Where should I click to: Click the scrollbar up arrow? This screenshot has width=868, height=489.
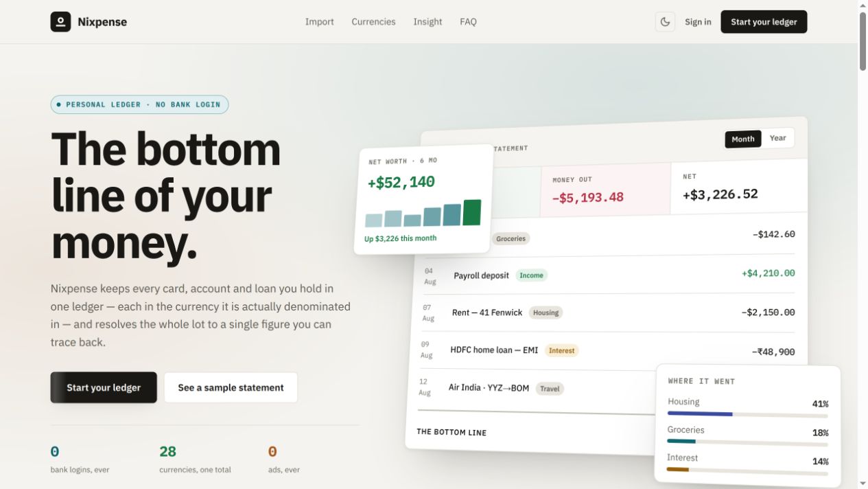tap(863, 5)
